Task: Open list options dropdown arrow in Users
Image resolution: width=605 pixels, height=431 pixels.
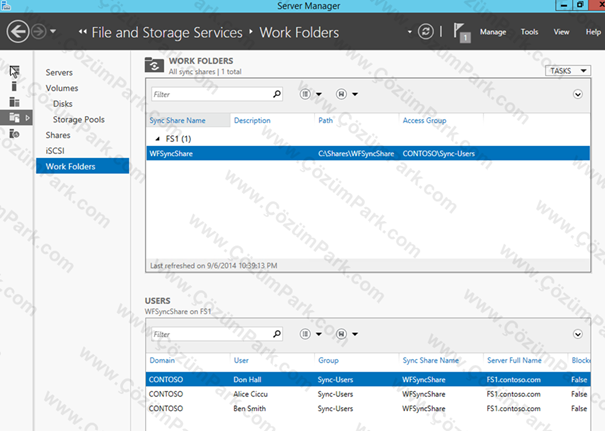Action: (319, 334)
